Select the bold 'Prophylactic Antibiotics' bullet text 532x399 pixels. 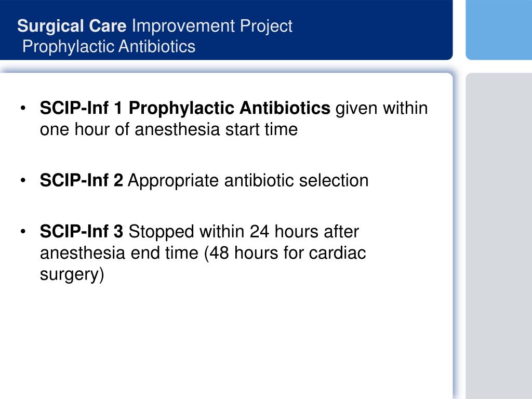pos(229,108)
